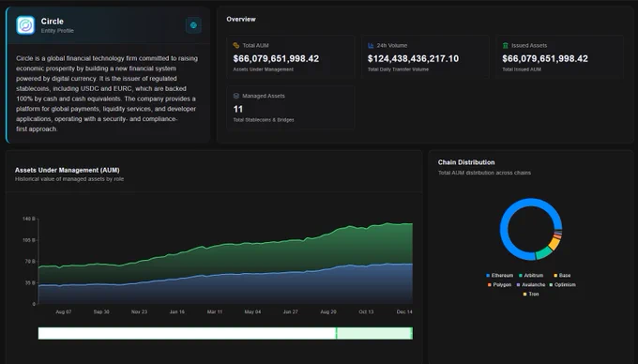Toggle the Ethereum legend entry

pyautogui.click(x=500, y=275)
